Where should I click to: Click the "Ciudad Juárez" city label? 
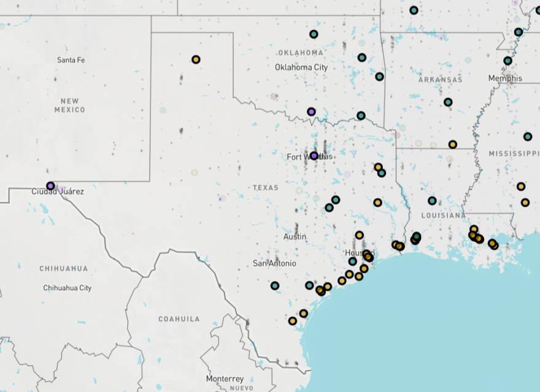(x=58, y=191)
